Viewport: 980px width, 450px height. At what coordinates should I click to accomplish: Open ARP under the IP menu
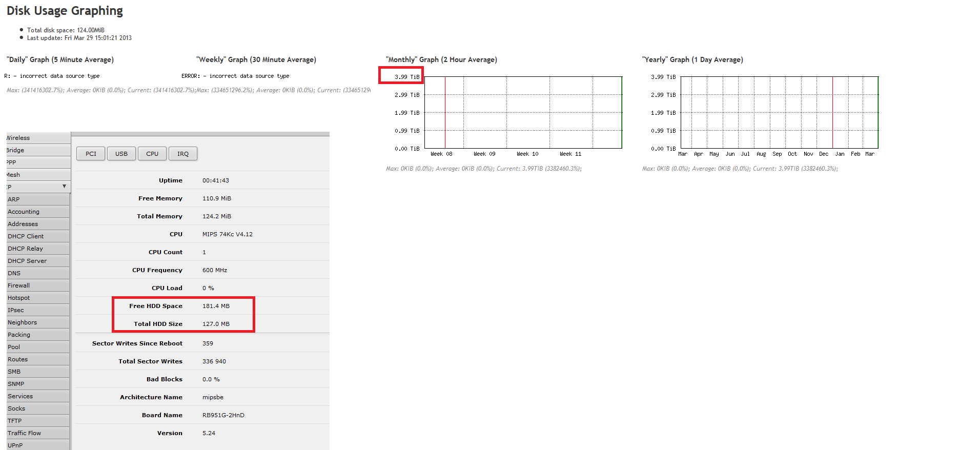[x=38, y=199]
